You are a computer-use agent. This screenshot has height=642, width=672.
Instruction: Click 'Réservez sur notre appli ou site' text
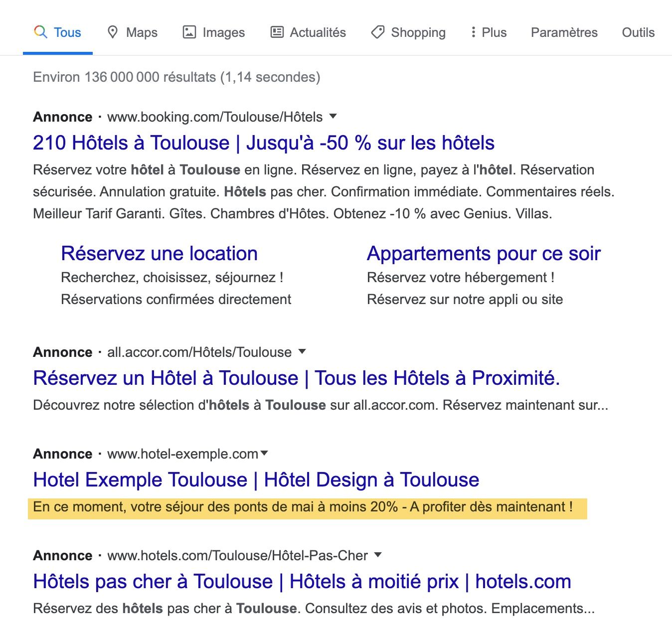click(x=465, y=300)
